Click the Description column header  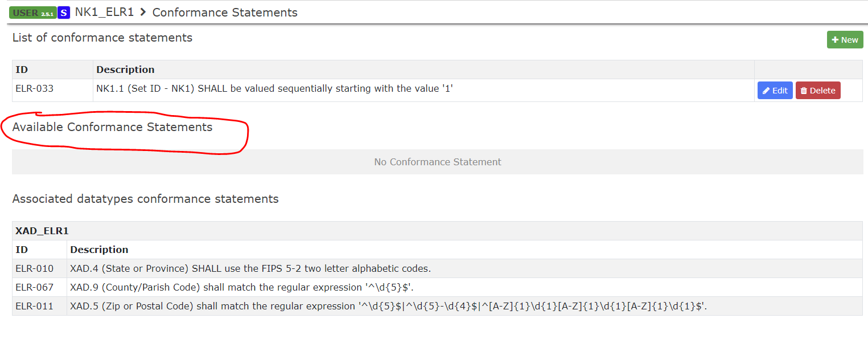(124, 69)
